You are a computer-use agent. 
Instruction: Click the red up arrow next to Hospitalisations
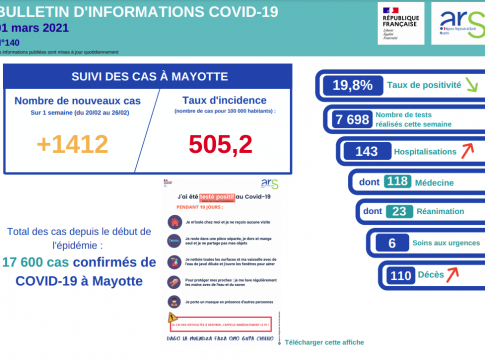tap(467, 151)
